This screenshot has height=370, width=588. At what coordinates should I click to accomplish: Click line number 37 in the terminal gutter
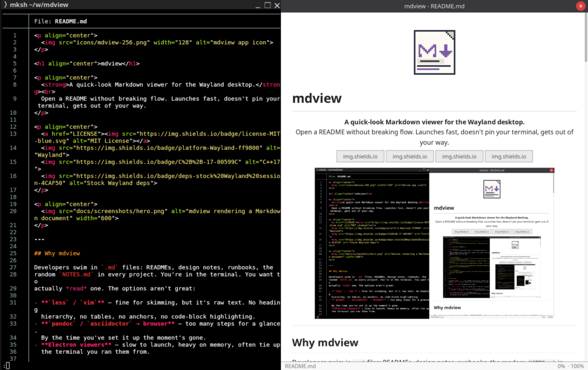tap(13, 359)
